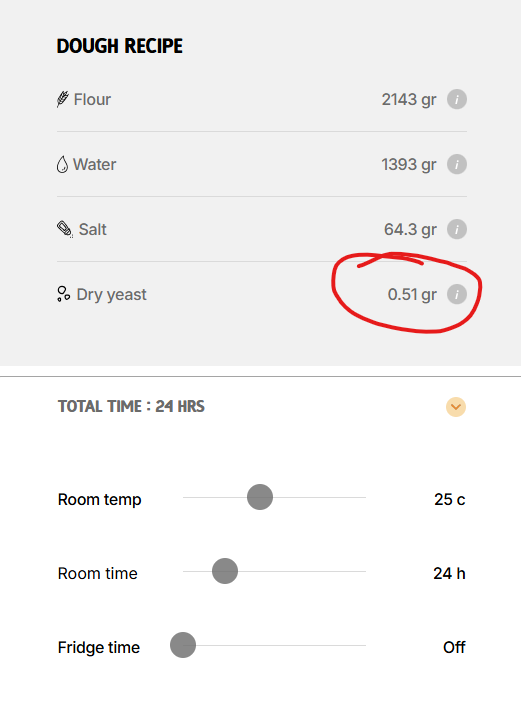Click the yeast bubbles icon
This screenshot has width=521, height=717.
(63, 294)
